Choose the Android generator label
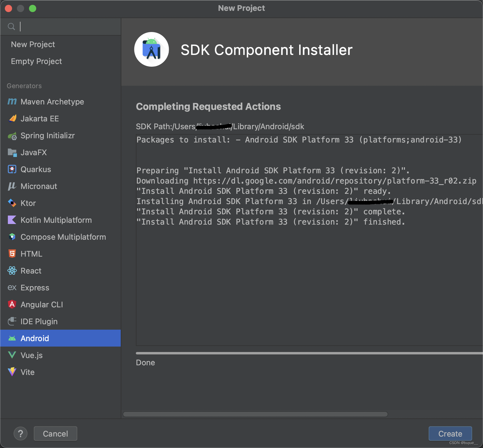Viewport: 483px width, 448px height. pyautogui.click(x=35, y=338)
